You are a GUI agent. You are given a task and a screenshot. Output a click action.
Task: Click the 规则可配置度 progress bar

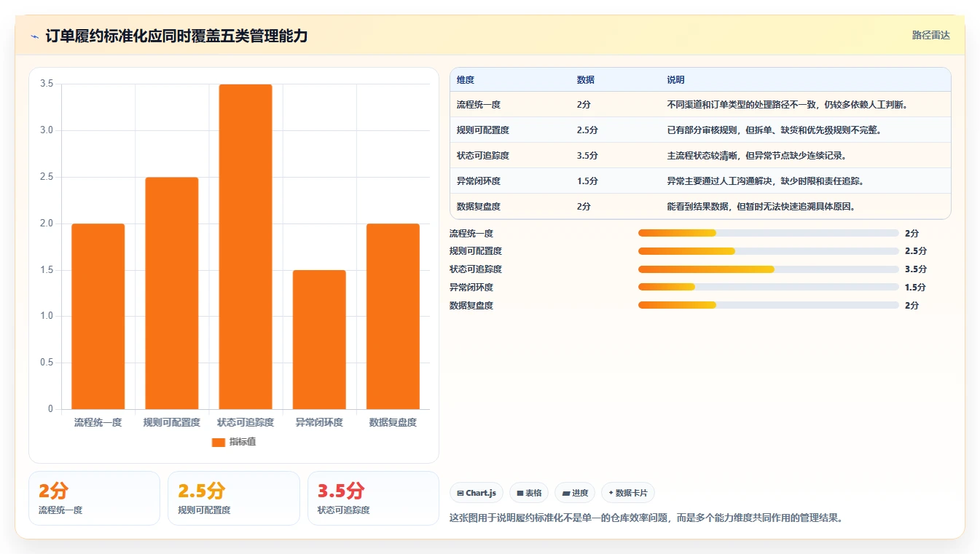pyautogui.click(x=768, y=251)
